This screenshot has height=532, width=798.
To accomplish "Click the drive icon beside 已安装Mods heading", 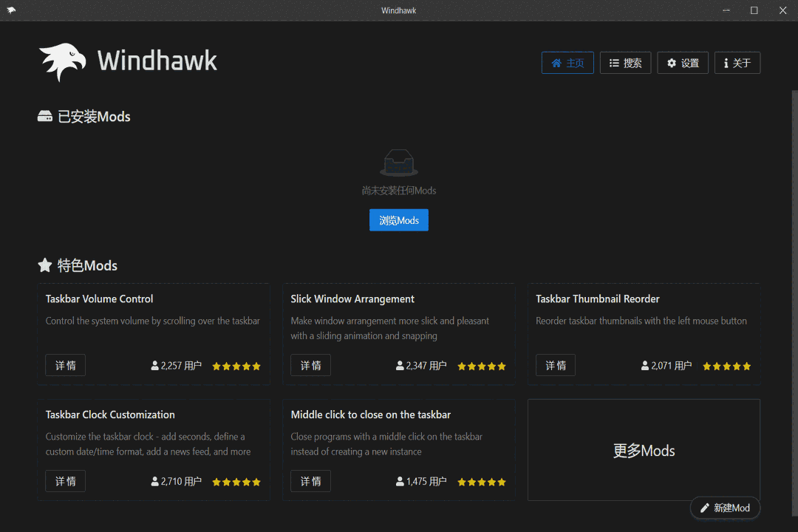I will (x=46, y=116).
